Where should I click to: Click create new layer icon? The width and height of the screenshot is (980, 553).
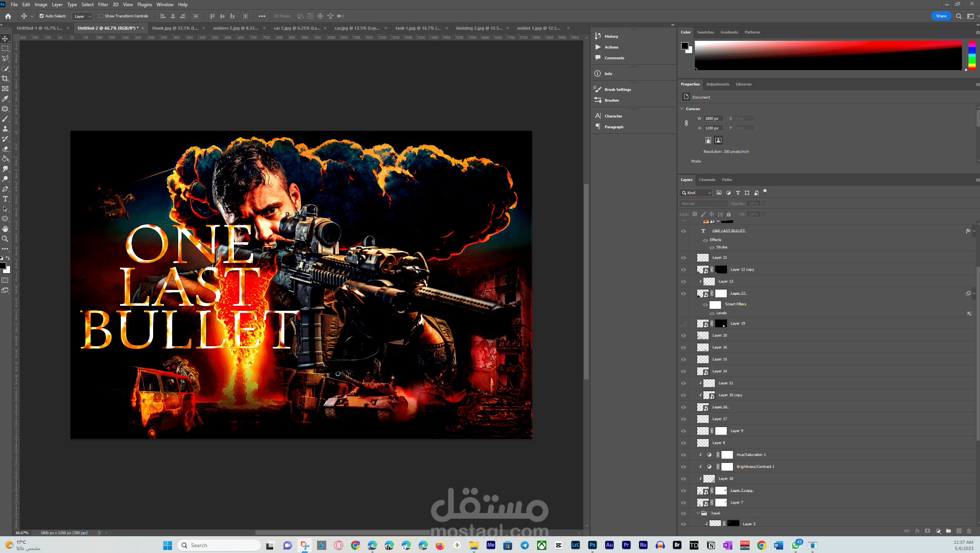click(x=959, y=531)
